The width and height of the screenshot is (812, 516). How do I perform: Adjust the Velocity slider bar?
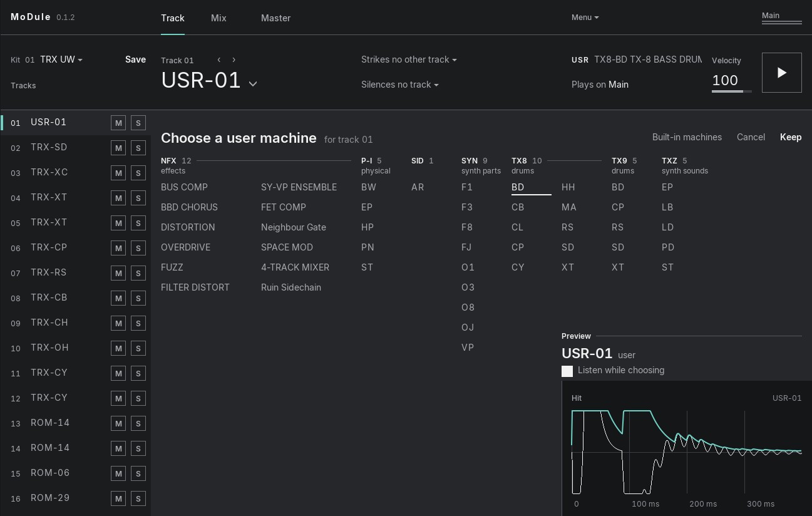[732, 91]
